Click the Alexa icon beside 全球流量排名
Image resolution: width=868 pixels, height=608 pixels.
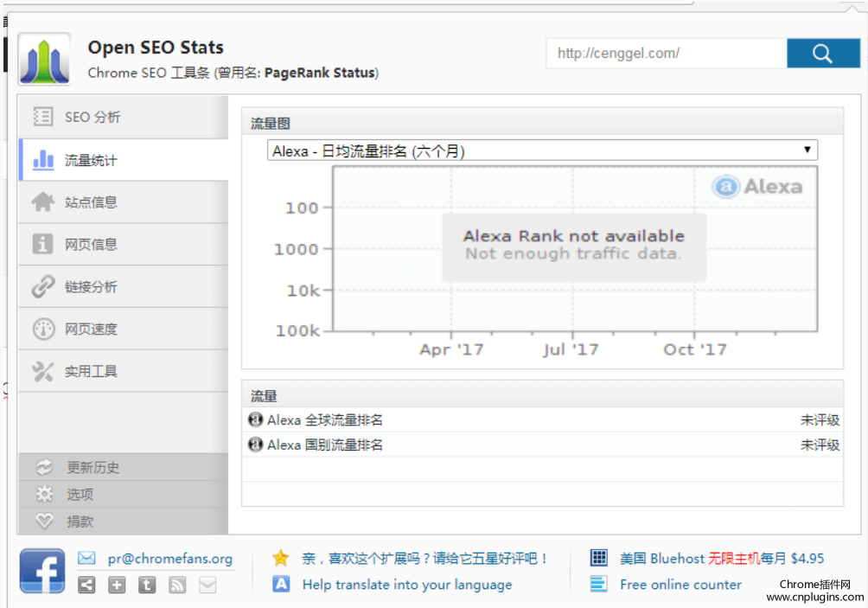pos(255,419)
